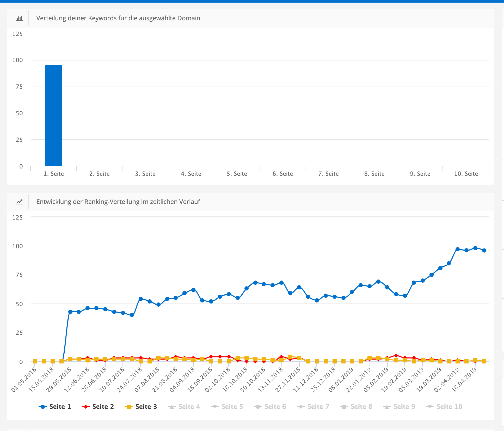The image size is (504, 431).
Task: Click the '5. Seite' axis label
Action: [237, 174]
